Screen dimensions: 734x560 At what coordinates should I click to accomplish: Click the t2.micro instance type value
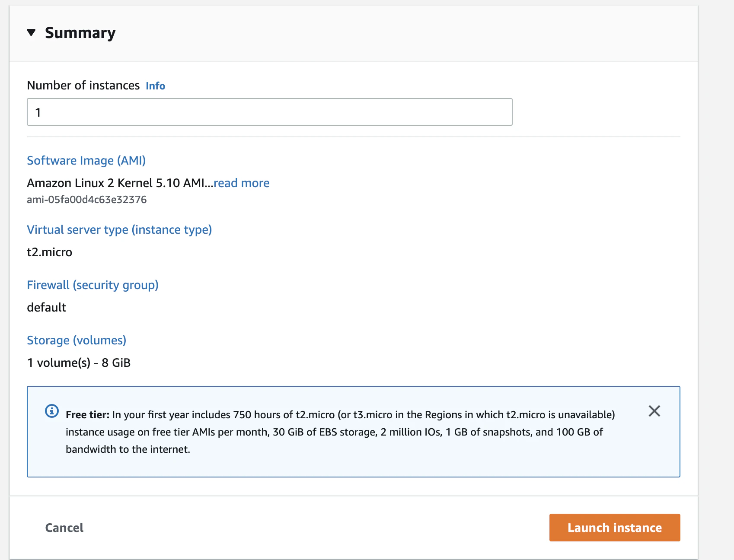(x=49, y=252)
